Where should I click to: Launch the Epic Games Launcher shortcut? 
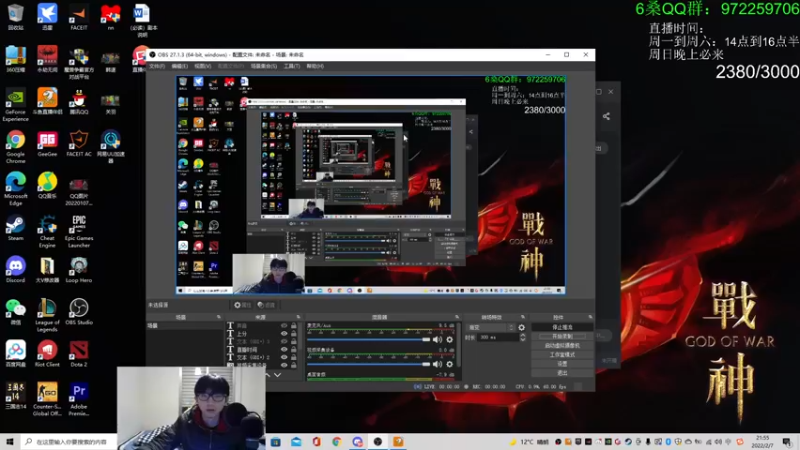[x=79, y=231]
